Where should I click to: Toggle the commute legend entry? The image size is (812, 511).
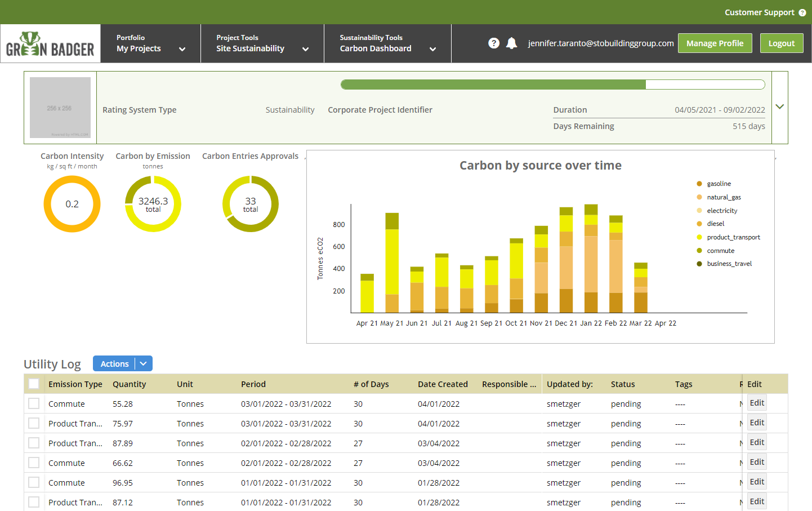coord(716,251)
